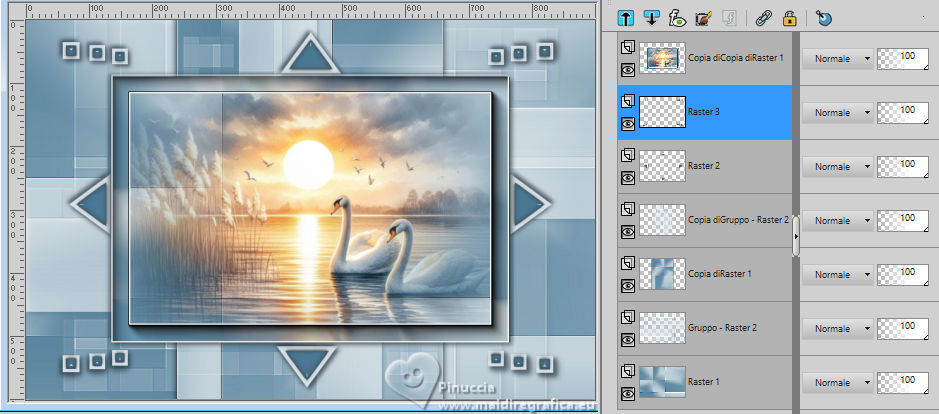Open blend mode dropdown for Copia diRaster 1
The width and height of the screenshot is (939, 414).
(838, 274)
